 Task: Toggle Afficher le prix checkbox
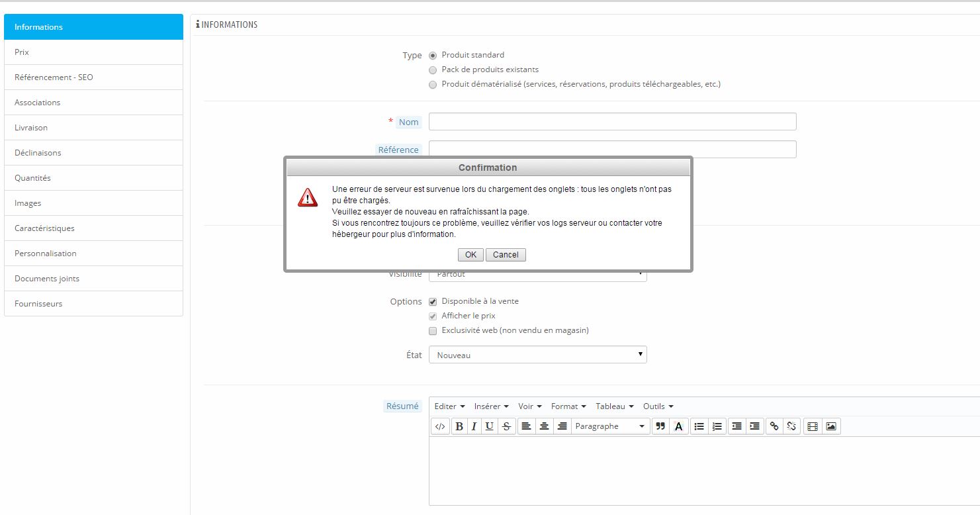(x=433, y=316)
